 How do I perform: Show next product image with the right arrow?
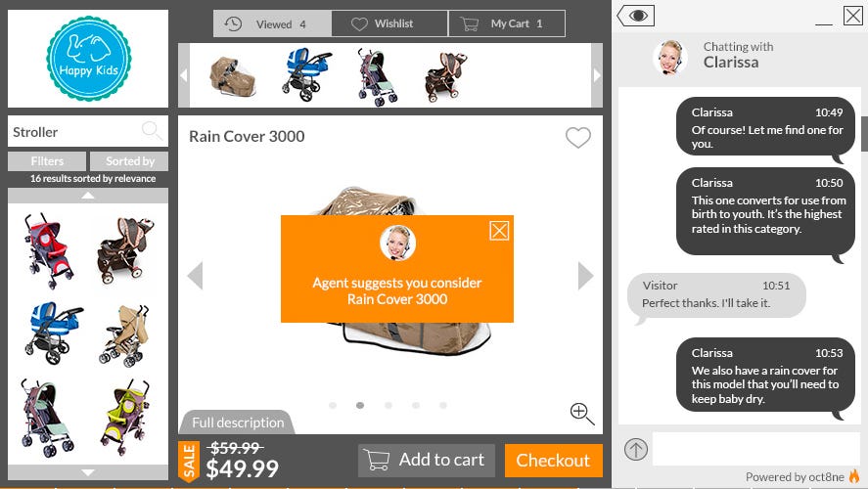(x=585, y=276)
